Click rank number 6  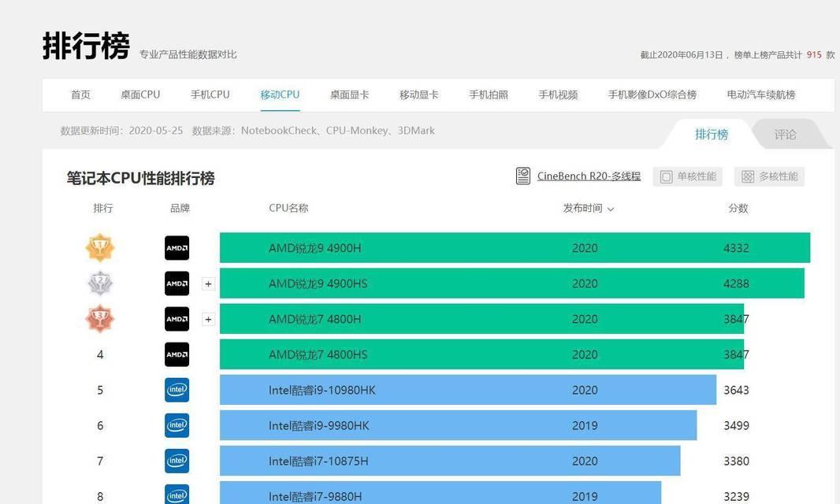100,425
